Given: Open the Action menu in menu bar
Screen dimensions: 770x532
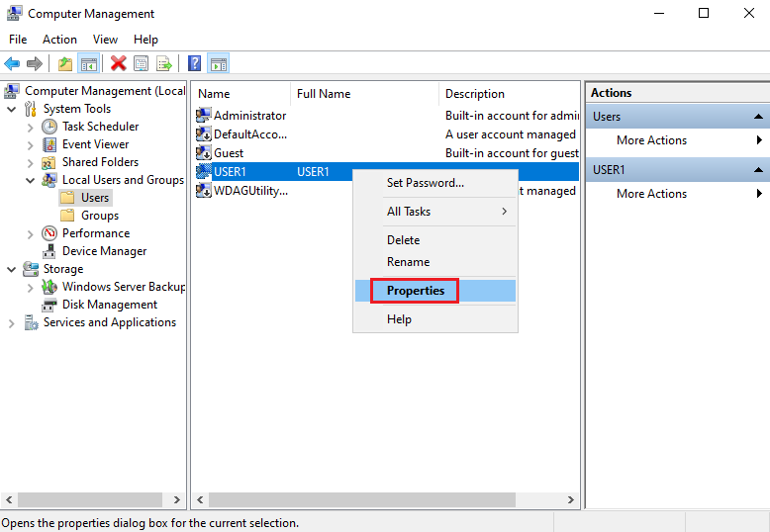Looking at the screenshot, I should click(59, 40).
